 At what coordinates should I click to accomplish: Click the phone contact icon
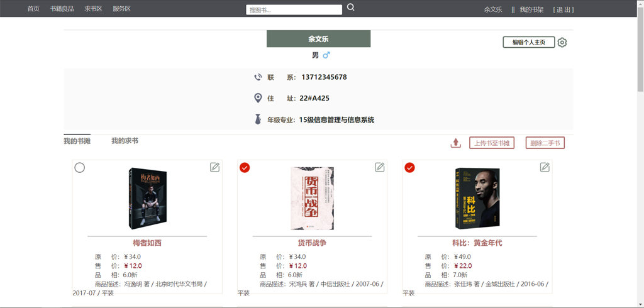pos(258,77)
